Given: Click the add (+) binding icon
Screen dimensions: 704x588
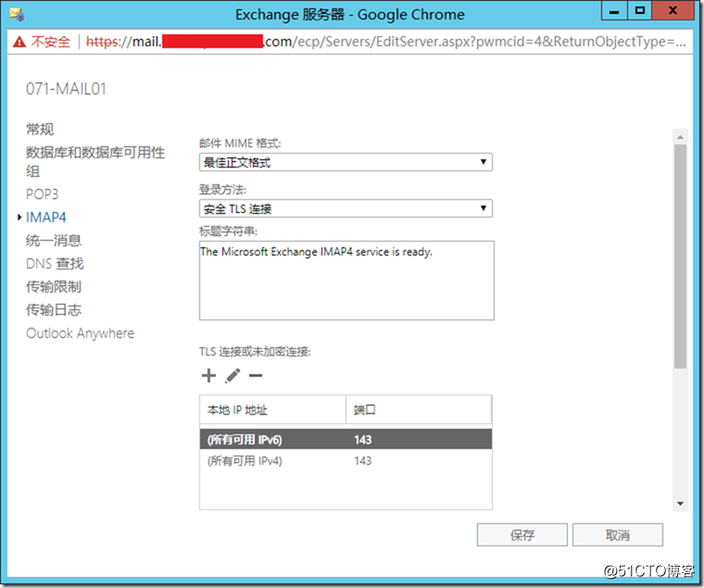Looking at the screenshot, I should tap(208, 376).
